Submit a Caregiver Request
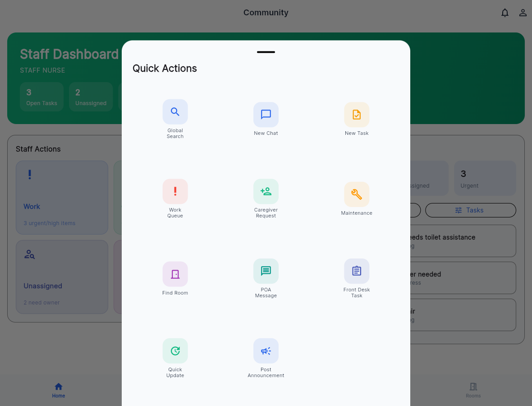This screenshot has width=532, height=406. [266, 198]
